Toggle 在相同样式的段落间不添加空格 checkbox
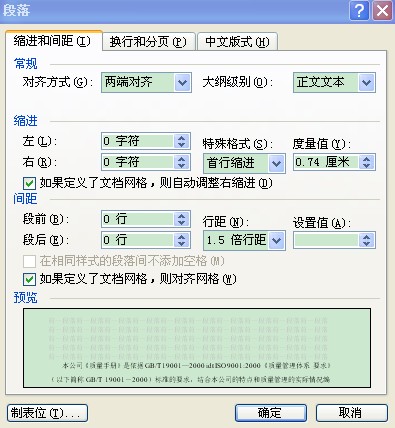Image resolution: width=395 pixels, height=428 pixels. pyautogui.click(x=29, y=261)
